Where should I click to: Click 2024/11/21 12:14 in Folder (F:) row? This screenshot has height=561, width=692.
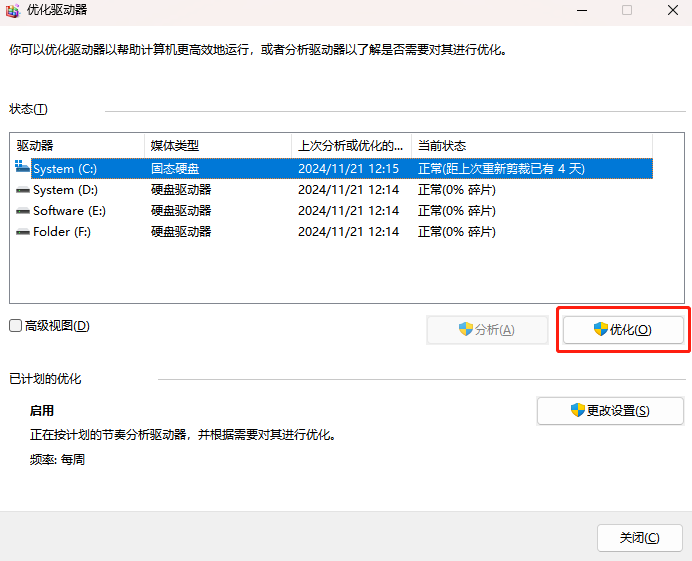348,232
